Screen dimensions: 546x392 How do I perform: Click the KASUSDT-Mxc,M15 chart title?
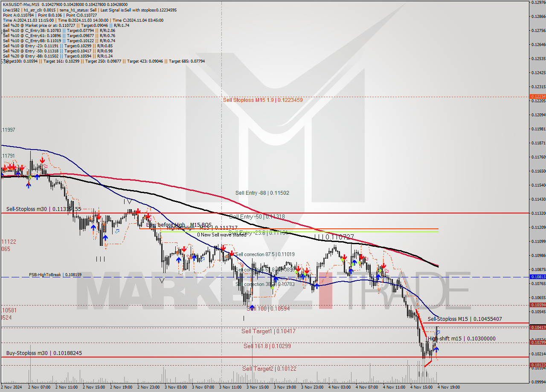point(20,4)
